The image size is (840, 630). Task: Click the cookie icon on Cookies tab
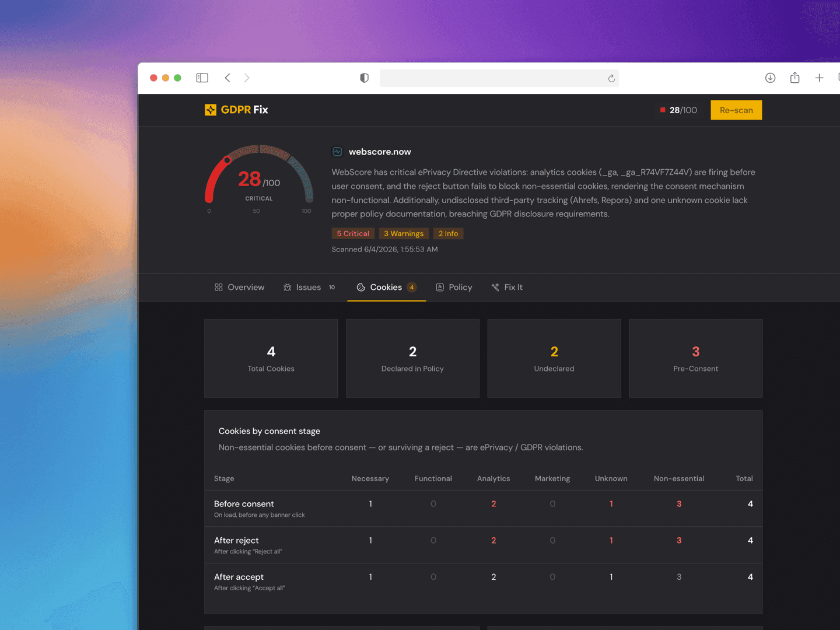click(361, 287)
